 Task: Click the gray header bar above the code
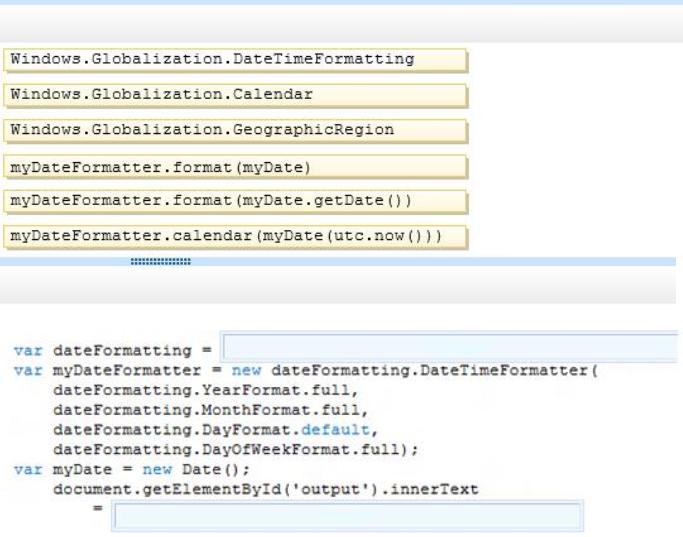(x=338, y=285)
